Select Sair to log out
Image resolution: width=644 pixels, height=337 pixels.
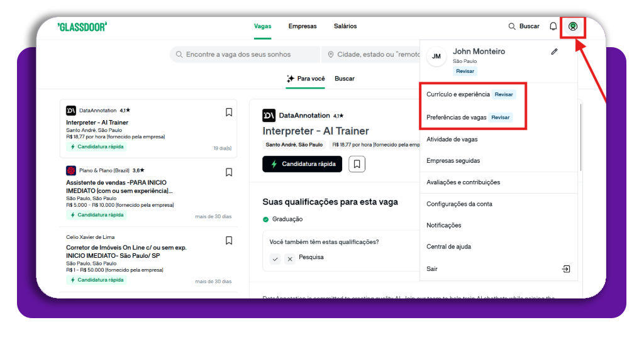pos(431,269)
